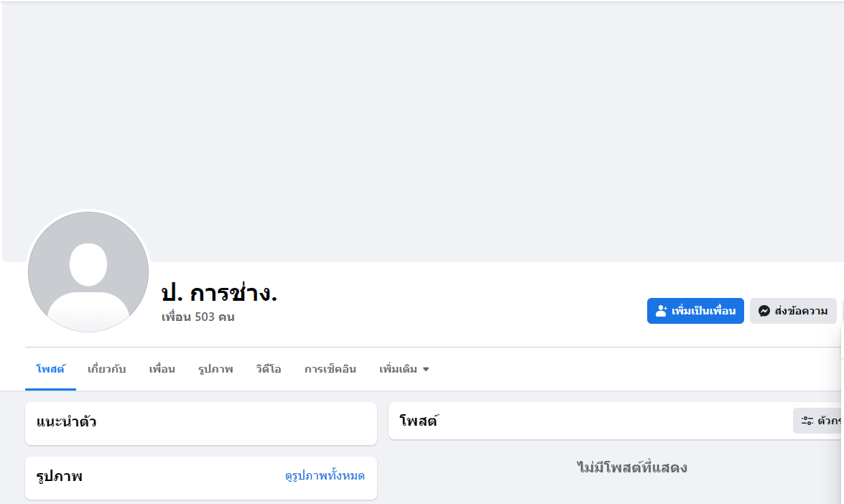Screen dimensions: 844x504
Task: Open the วิดีโอ tab
Action: 269,369
